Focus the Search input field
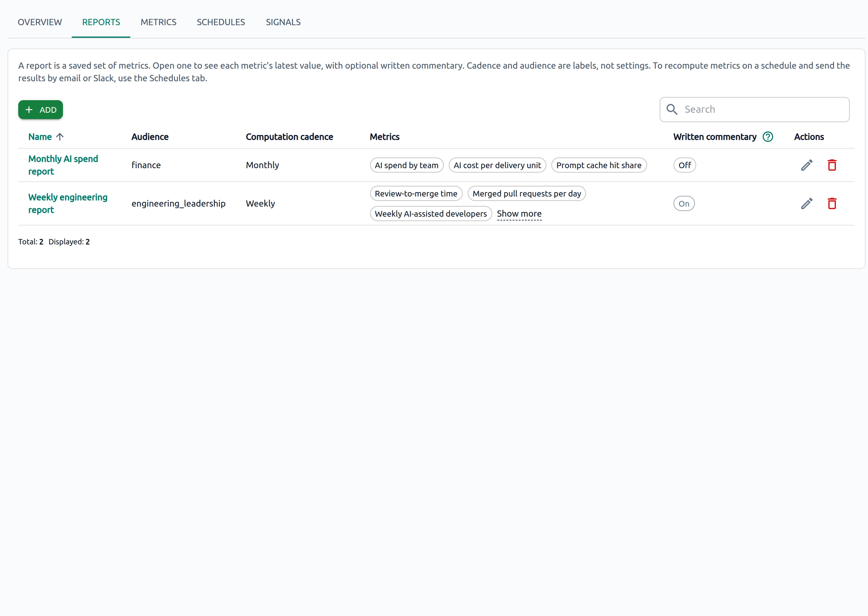The width and height of the screenshot is (868, 616). pyautogui.click(x=754, y=109)
